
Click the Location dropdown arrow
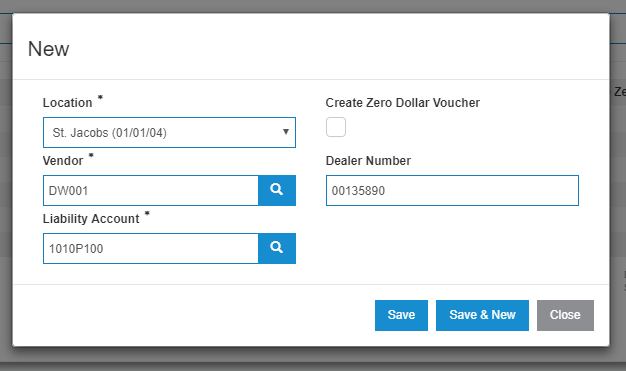click(x=286, y=132)
